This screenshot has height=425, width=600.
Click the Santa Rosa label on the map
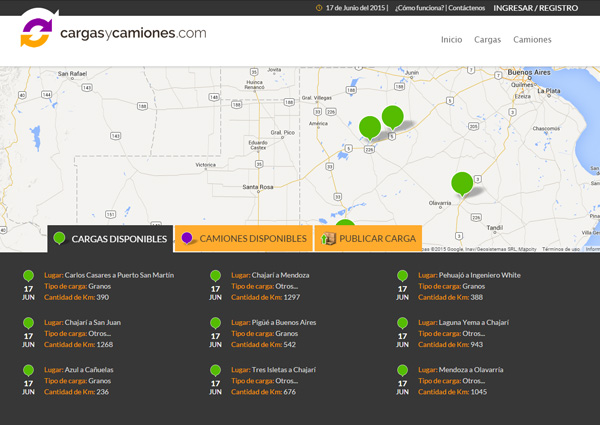pos(259,187)
